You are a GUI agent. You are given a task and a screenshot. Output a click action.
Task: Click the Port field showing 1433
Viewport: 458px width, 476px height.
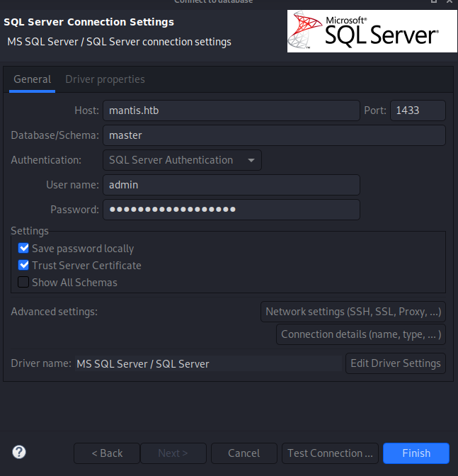pyautogui.click(x=417, y=110)
